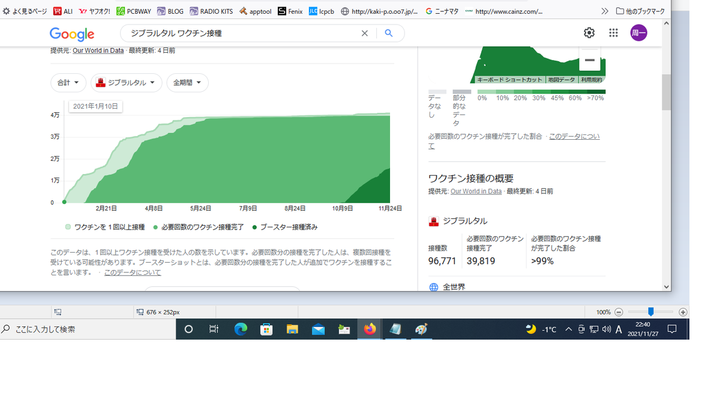Viewport: 720px width, 405px height.
Task: Open the ジブラルタル country dropdown
Action: pos(127,83)
